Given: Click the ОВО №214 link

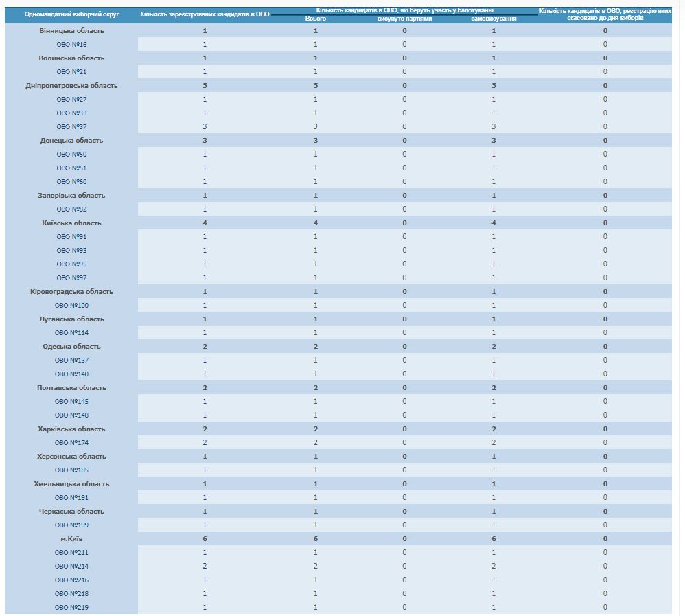Looking at the screenshot, I should point(71,567).
